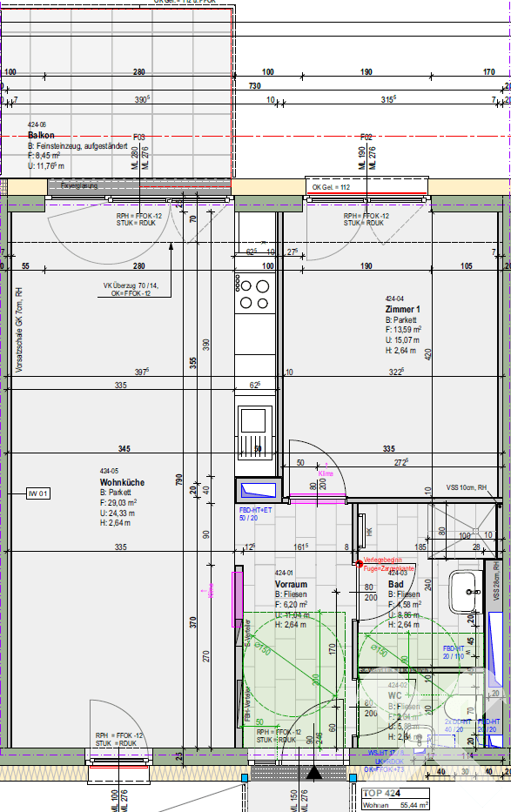Select the black entrance arrow triangle
This screenshot has width=511, height=812.
(314, 773)
